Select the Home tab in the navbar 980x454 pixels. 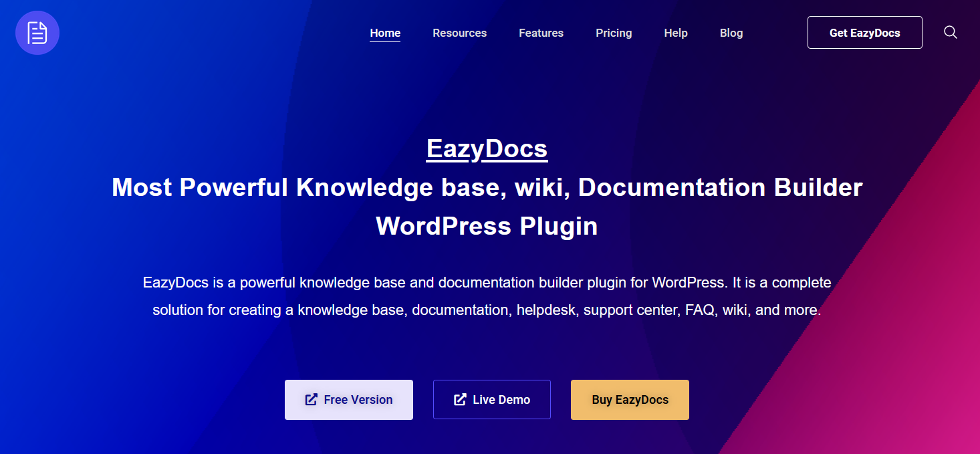point(384,33)
